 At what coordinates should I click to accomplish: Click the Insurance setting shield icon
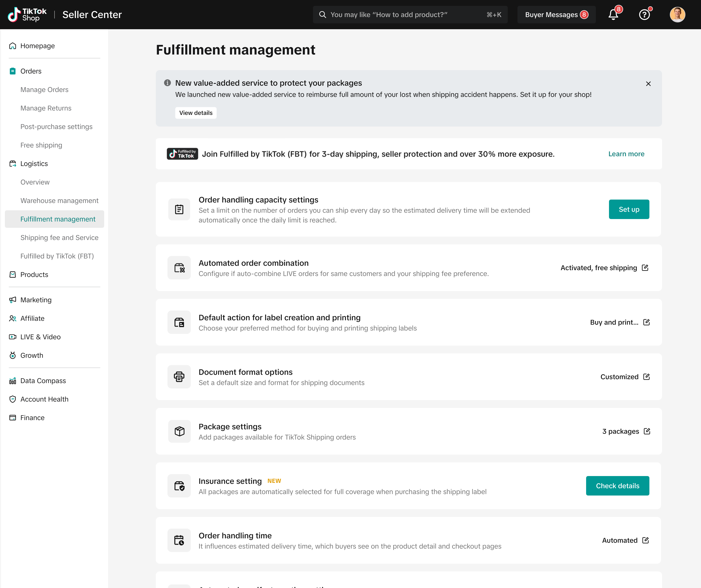(179, 486)
